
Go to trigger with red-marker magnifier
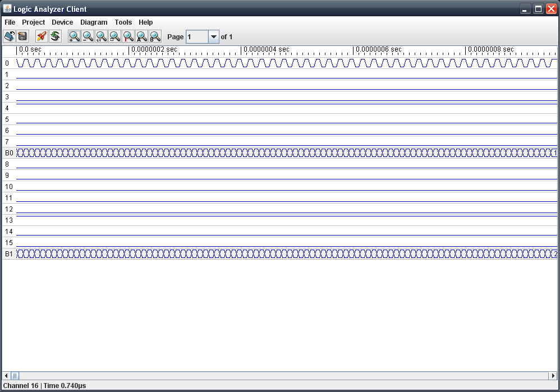coord(128,36)
